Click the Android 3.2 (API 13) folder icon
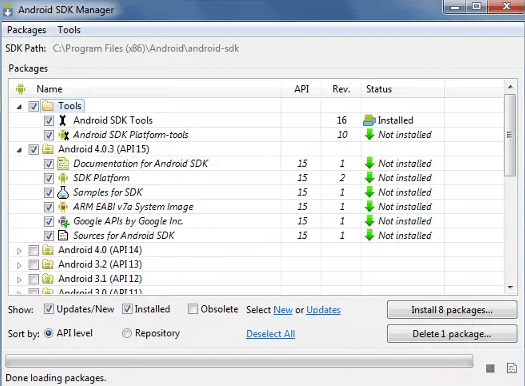 click(x=48, y=264)
